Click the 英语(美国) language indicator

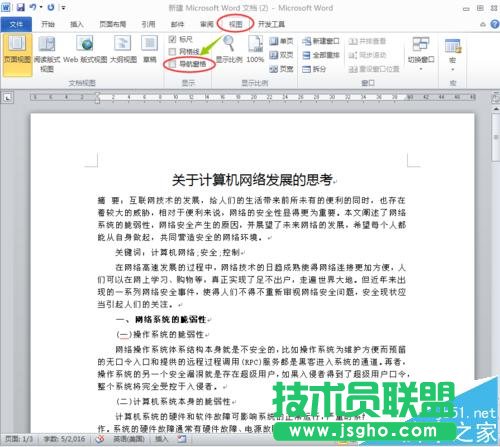[129, 439]
